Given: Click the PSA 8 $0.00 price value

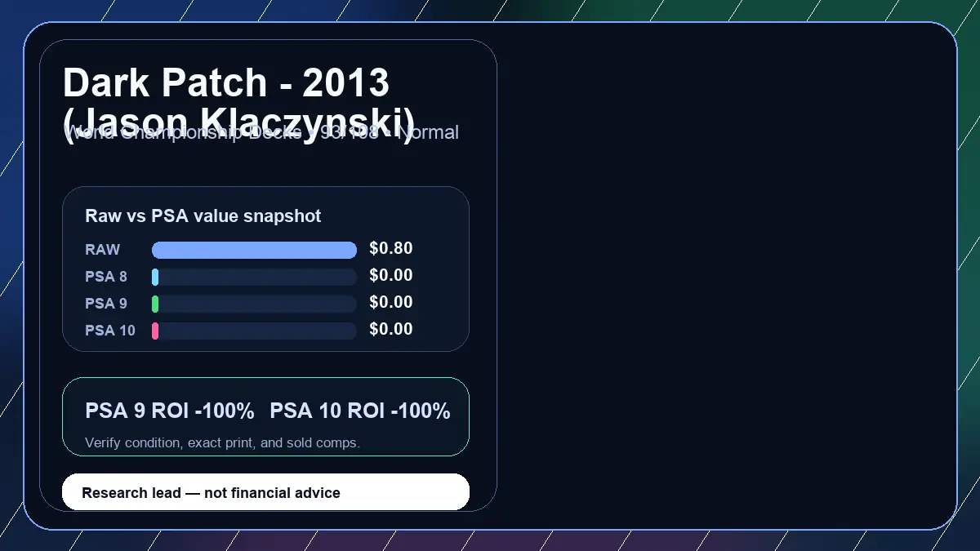Looking at the screenshot, I should 391,276.
